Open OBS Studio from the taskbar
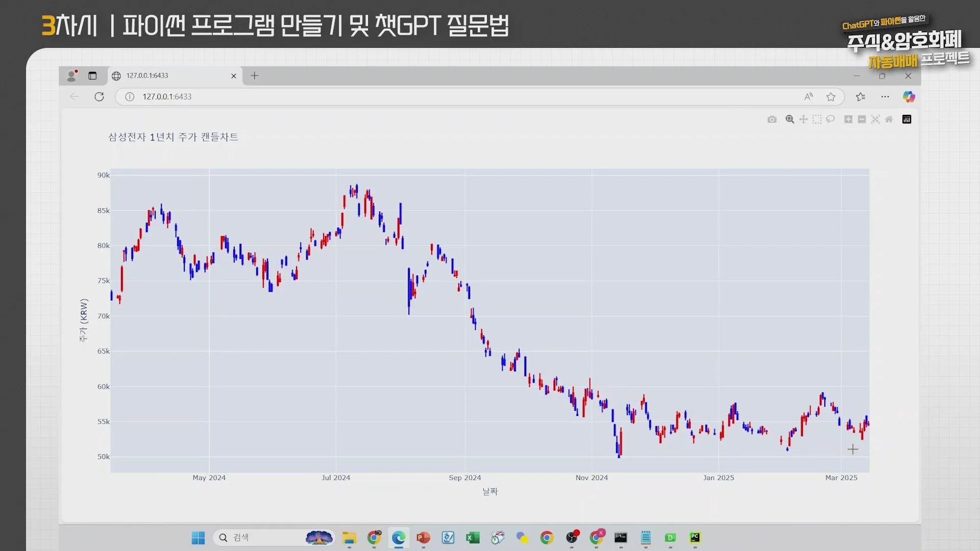The image size is (980, 551). tap(572, 538)
